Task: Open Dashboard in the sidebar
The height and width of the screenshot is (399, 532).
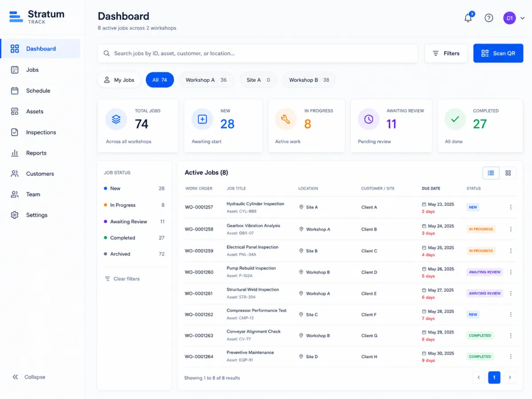Action: point(40,49)
